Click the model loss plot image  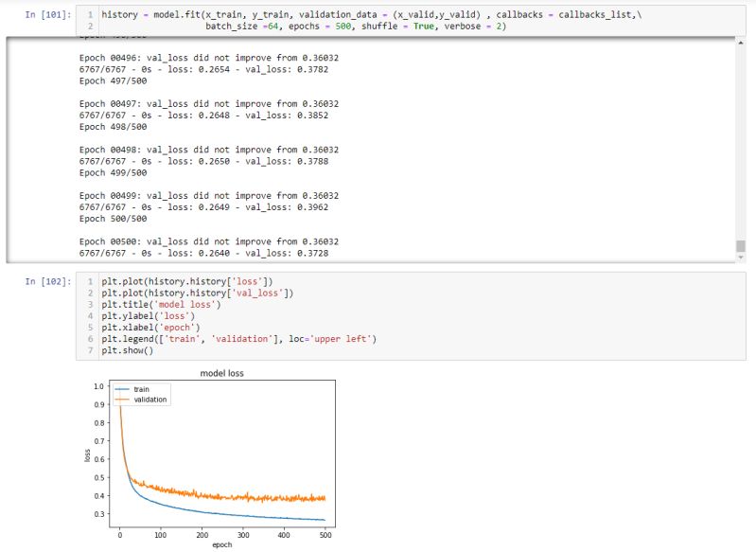[x=210, y=458]
